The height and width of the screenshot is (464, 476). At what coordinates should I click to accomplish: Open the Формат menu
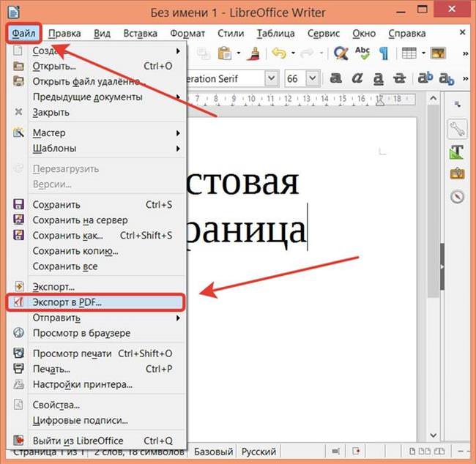(187, 33)
